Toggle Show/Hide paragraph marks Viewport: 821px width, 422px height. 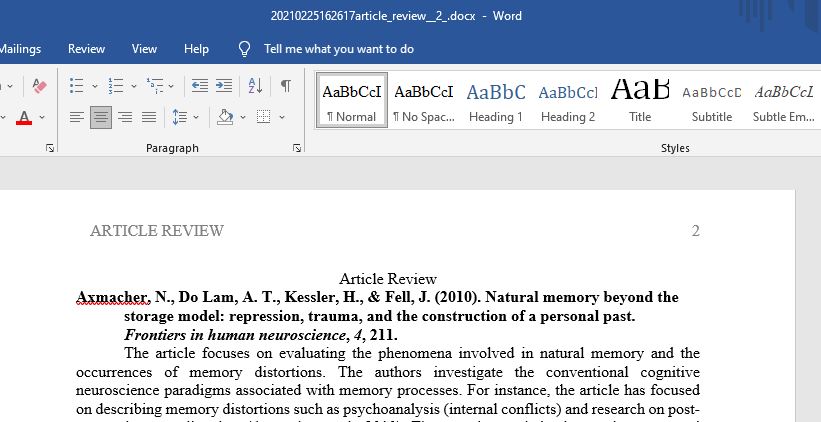coord(285,85)
